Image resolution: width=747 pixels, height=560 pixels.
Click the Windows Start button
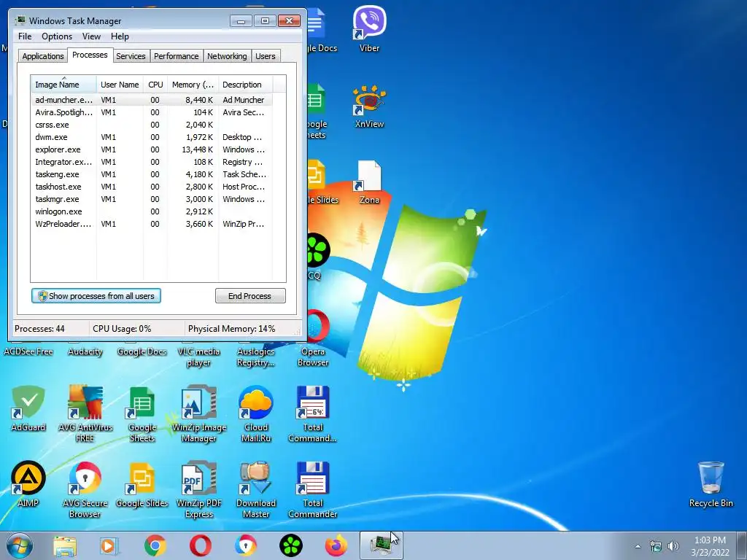click(x=20, y=545)
